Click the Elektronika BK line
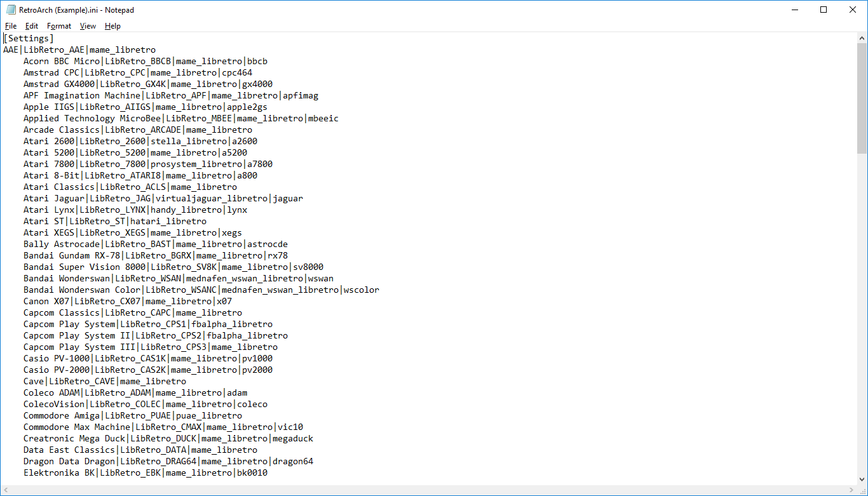The height and width of the screenshot is (496, 868). tap(146, 473)
